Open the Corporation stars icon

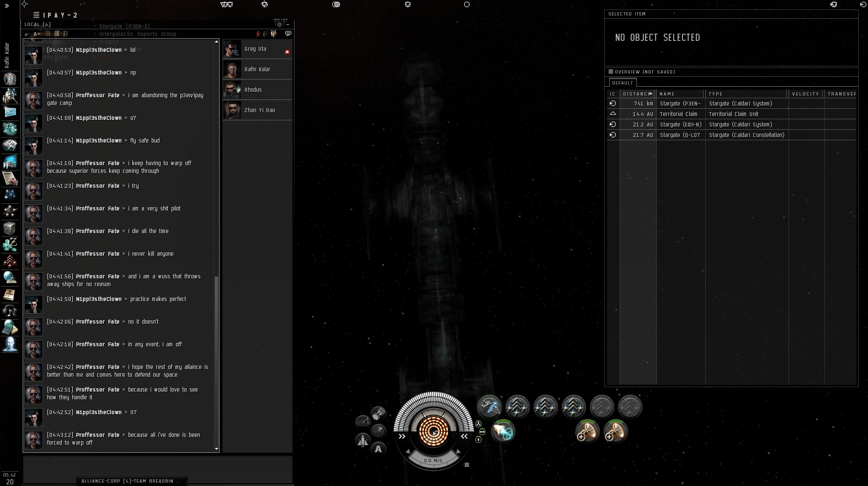10,211
